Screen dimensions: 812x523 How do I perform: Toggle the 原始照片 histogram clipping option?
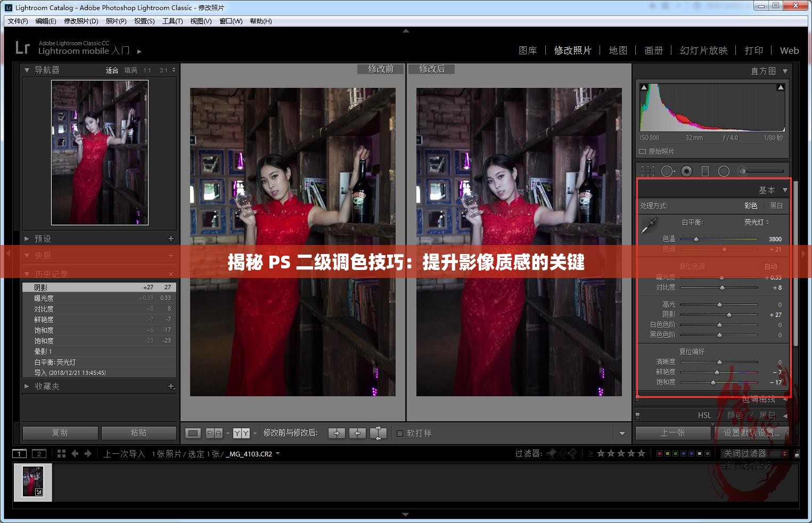(642, 151)
